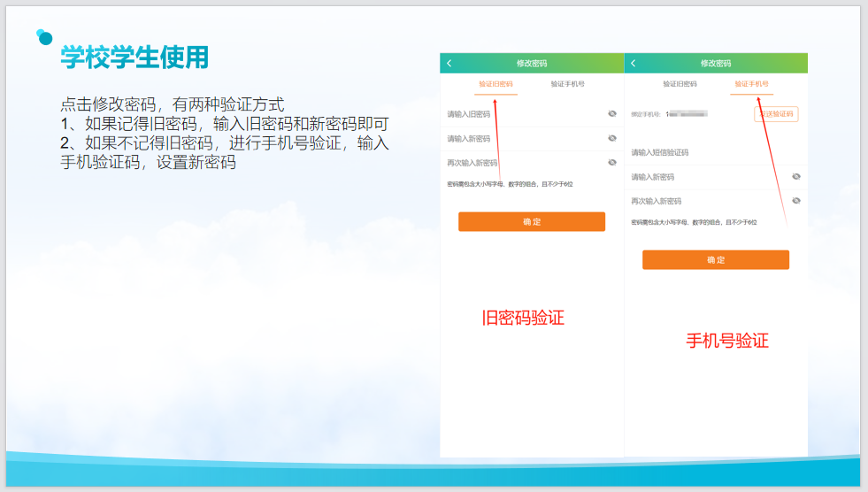Toggle eye icon for old password field
This screenshot has height=492, width=868.
click(x=612, y=114)
